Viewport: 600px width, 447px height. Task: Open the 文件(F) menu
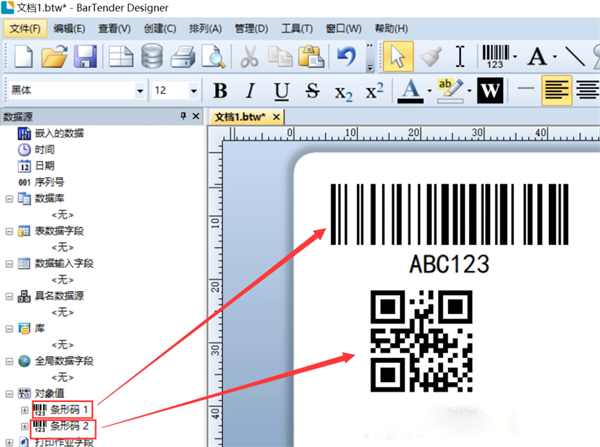click(25, 28)
